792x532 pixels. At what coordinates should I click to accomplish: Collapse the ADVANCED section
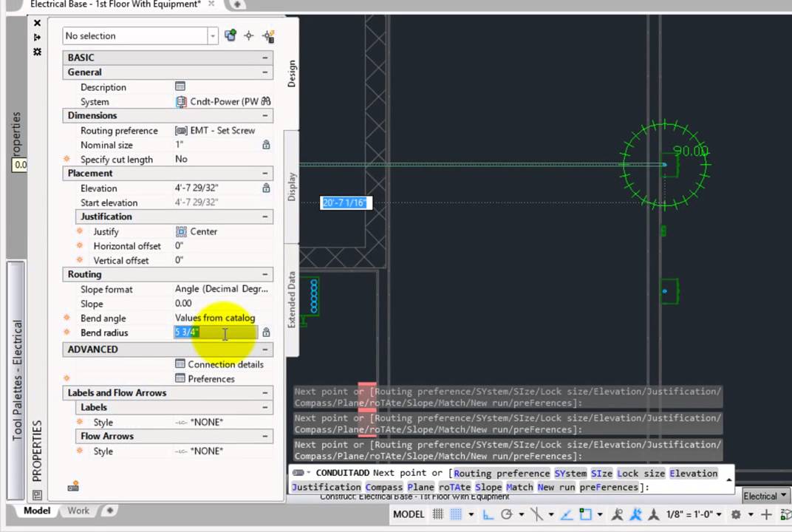click(x=264, y=349)
